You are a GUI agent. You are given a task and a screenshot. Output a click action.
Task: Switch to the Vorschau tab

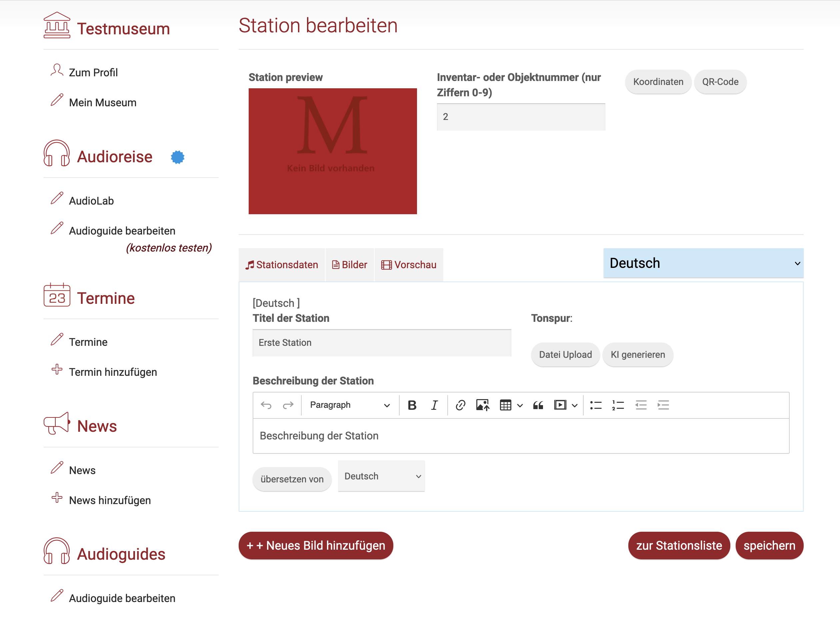pyautogui.click(x=409, y=265)
